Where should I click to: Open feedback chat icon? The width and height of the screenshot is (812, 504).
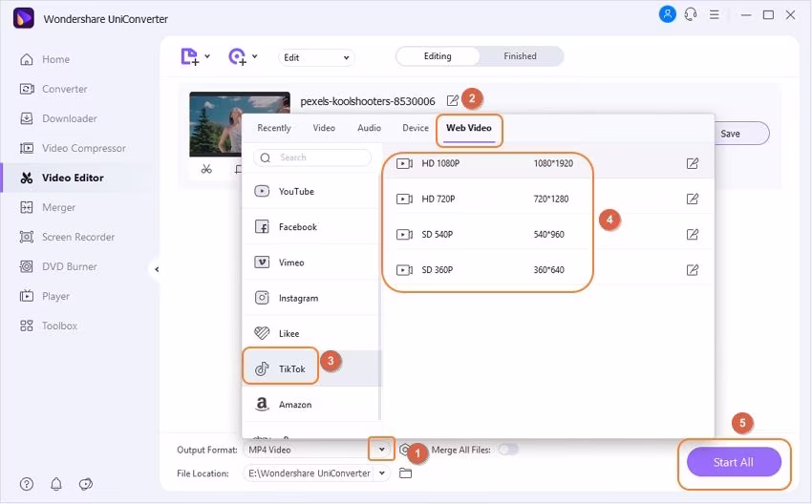(85, 484)
